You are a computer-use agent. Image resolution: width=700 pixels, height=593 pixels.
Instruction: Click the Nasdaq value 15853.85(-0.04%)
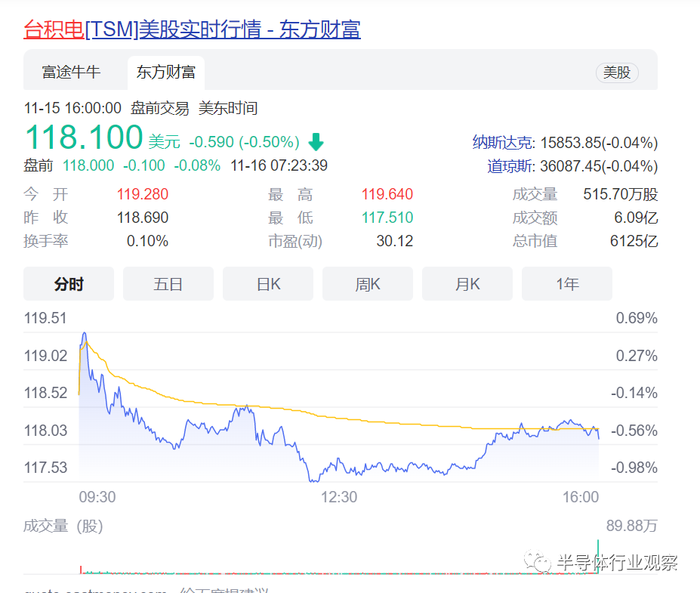[599, 143]
